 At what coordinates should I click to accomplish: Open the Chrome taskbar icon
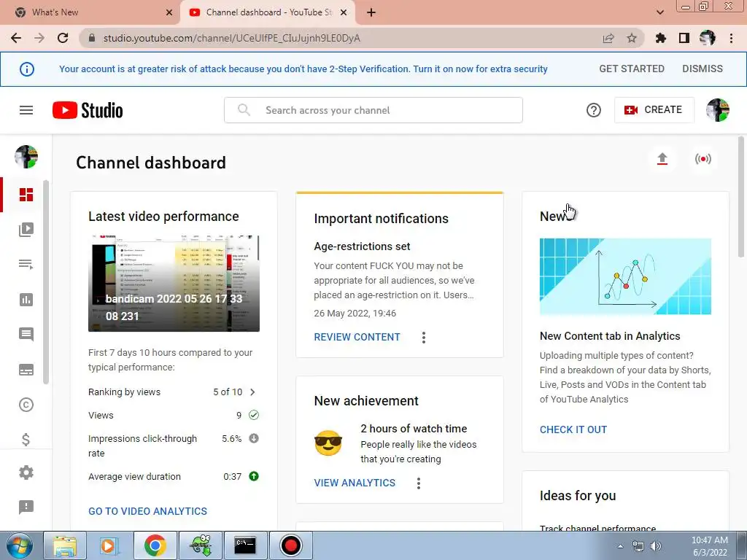155,545
